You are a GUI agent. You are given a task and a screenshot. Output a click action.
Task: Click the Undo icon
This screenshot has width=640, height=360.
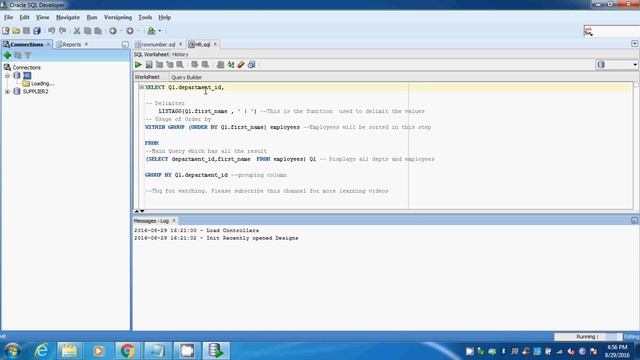coord(51,31)
